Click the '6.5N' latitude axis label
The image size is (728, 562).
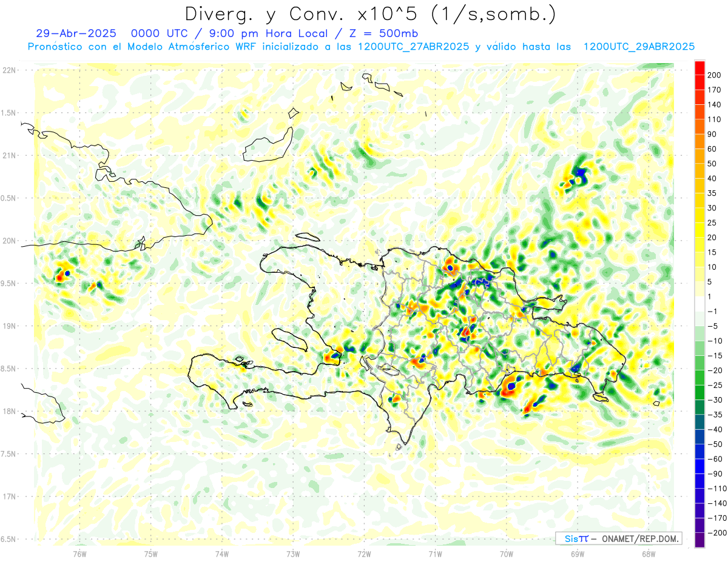click(x=8, y=539)
